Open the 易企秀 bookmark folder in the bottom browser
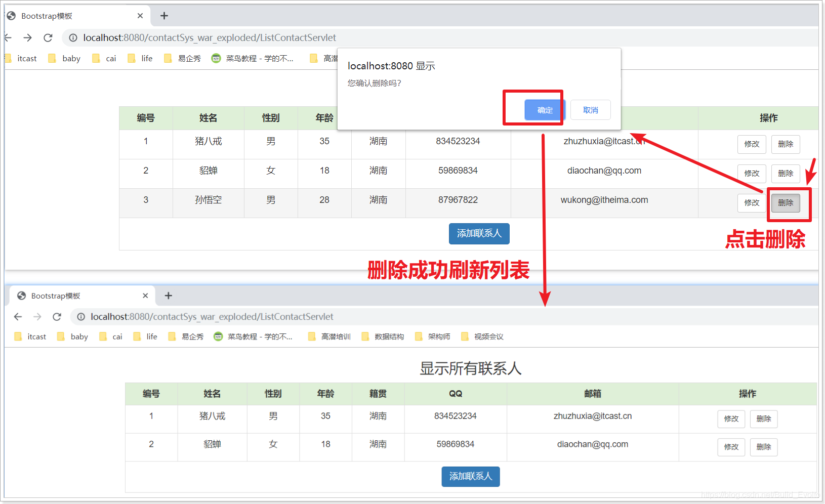This screenshot has height=504, width=825. click(x=186, y=337)
